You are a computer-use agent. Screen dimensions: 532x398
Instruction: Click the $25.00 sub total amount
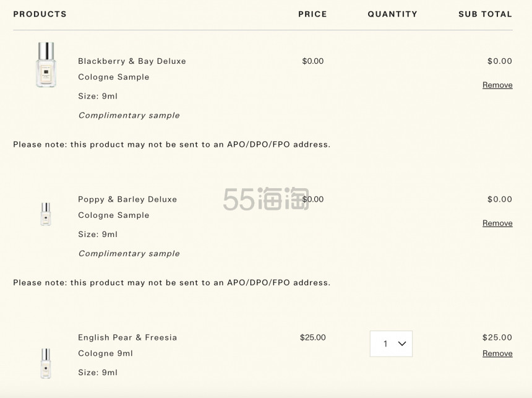[x=497, y=337]
